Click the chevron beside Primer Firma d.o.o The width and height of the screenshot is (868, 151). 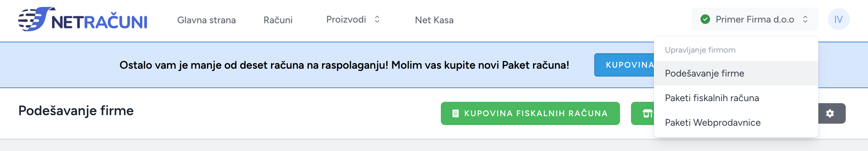[x=805, y=19]
